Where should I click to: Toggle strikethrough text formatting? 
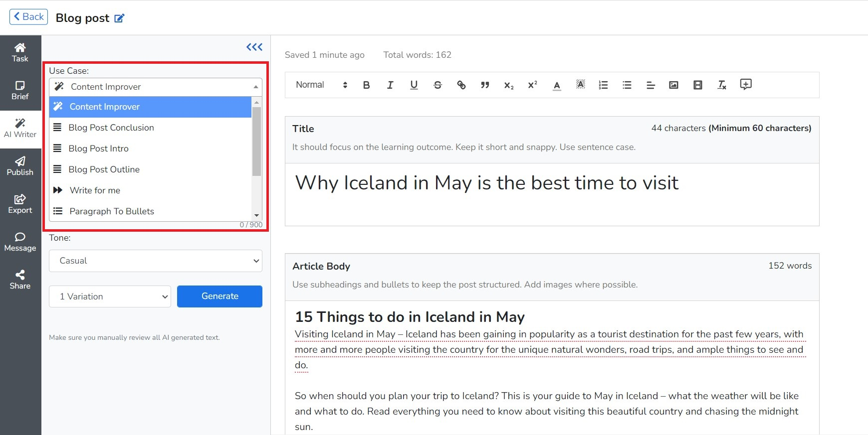click(437, 85)
